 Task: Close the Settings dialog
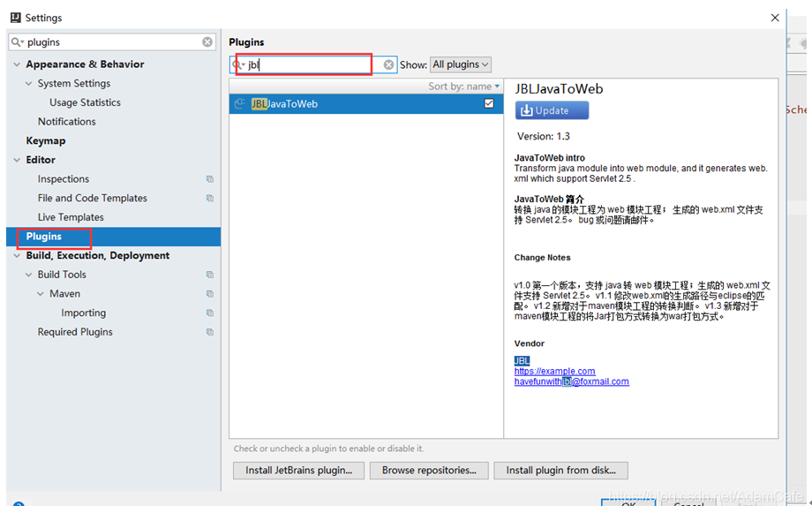pyautogui.click(x=775, y=18)
